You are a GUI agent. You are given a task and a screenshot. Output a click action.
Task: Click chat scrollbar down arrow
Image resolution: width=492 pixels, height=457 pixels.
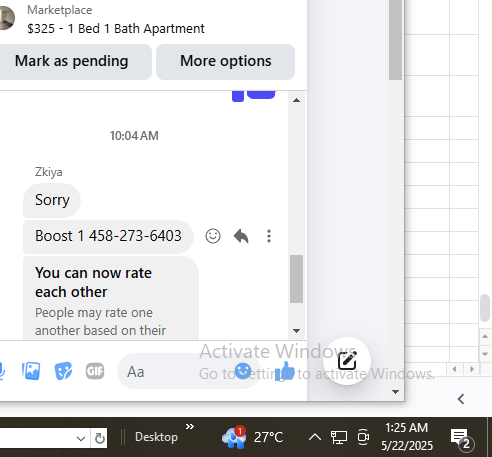(296, 331)
